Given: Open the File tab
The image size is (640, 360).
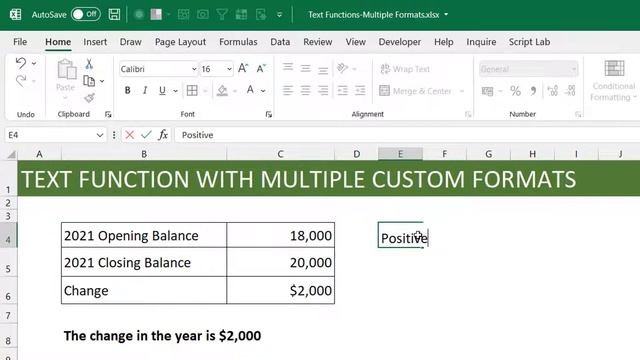Looking at the screenshot, I should pyautogui.click(x=20, y=42).
